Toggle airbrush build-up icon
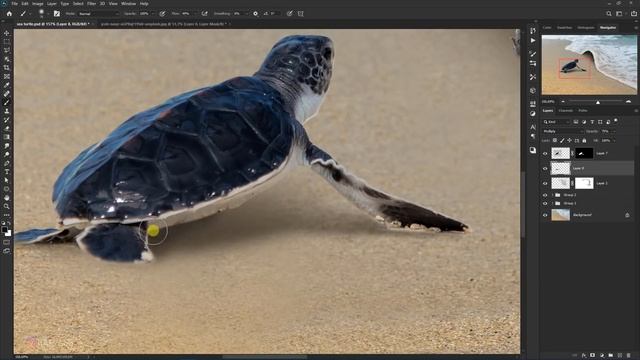Image resolution: width=640 pixels, height=360 pixels. pyautogui.click(x=204, y=13)
